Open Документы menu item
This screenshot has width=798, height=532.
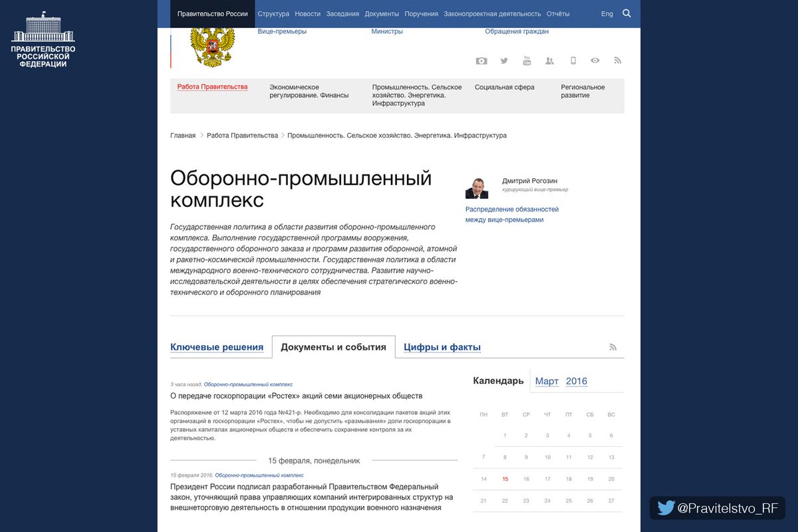pos(382,13)
